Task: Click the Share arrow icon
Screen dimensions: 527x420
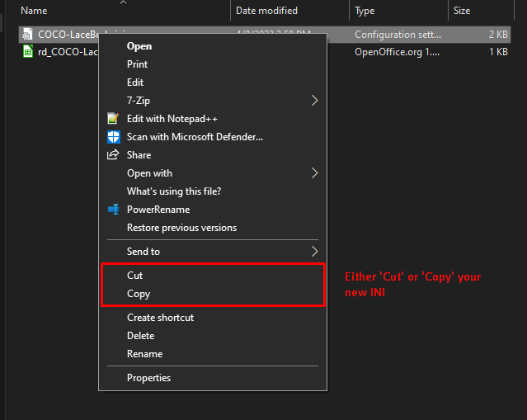Action: (113, 154)
